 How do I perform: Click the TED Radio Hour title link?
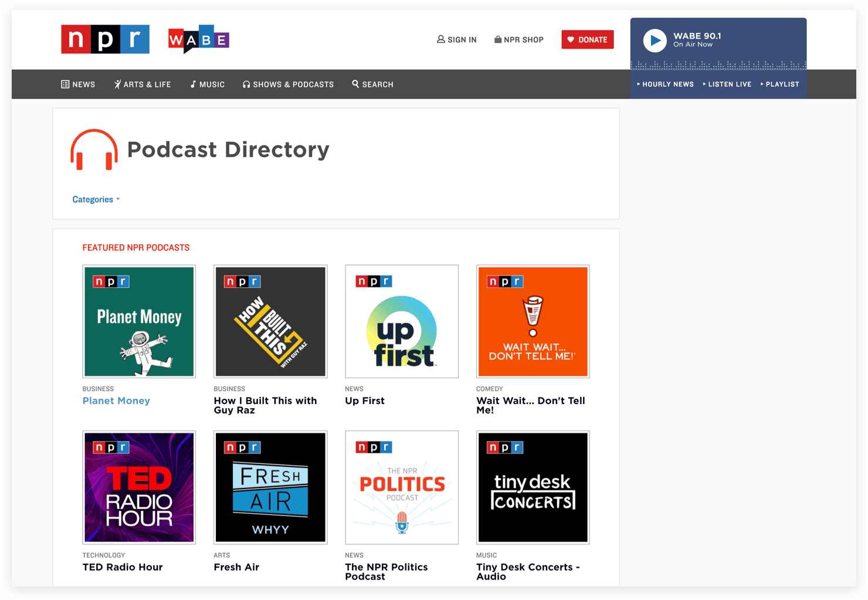[x=123, y=567]
